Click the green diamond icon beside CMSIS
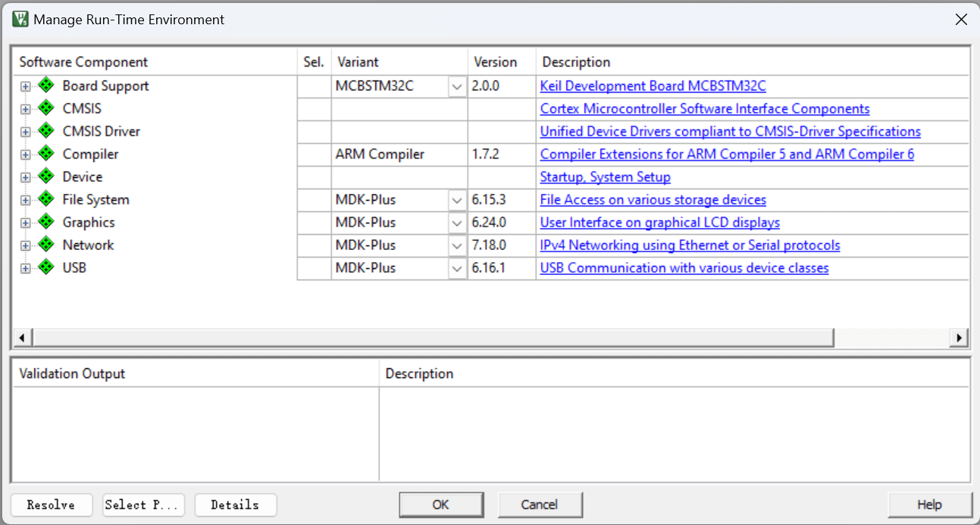This screenshot has width=980, height=525. coord(47,108)
